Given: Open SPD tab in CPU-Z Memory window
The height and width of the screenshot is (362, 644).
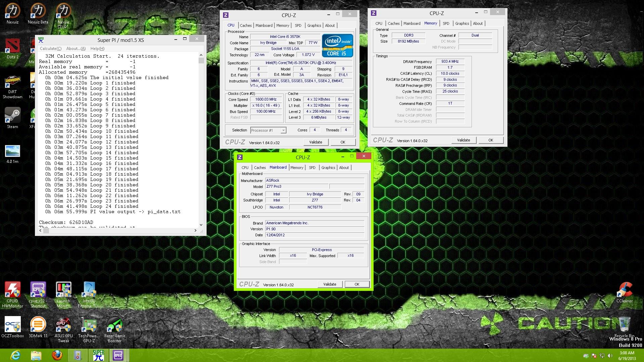Looking at the screenshot, I should [446, 23].
